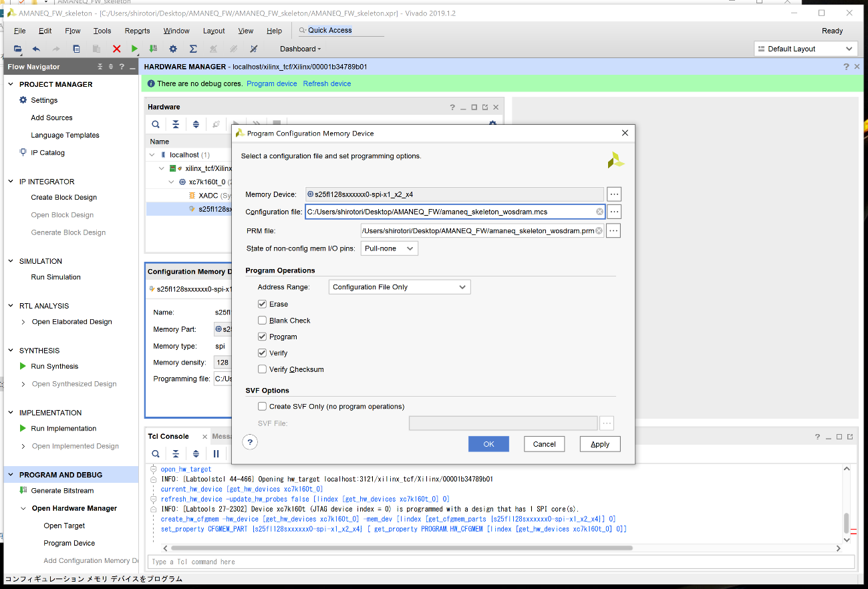
Task: Open Settings gear in main toolbar
Action: (173, 49)
